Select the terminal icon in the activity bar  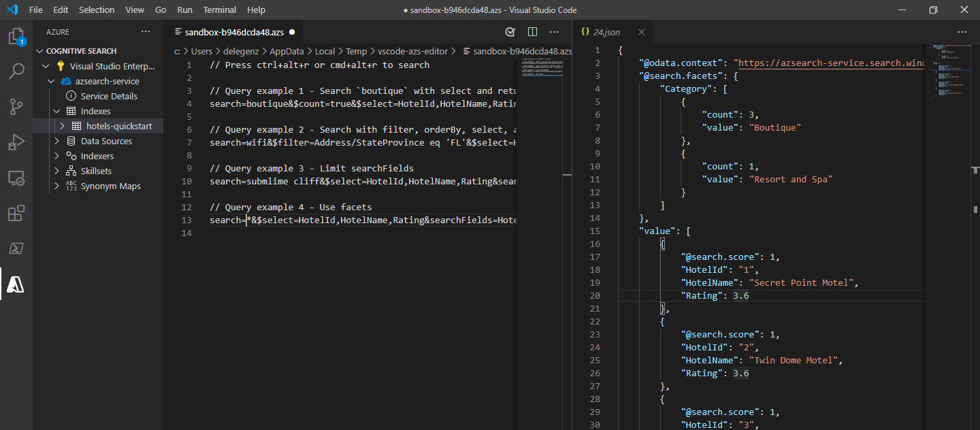point(16,248)
